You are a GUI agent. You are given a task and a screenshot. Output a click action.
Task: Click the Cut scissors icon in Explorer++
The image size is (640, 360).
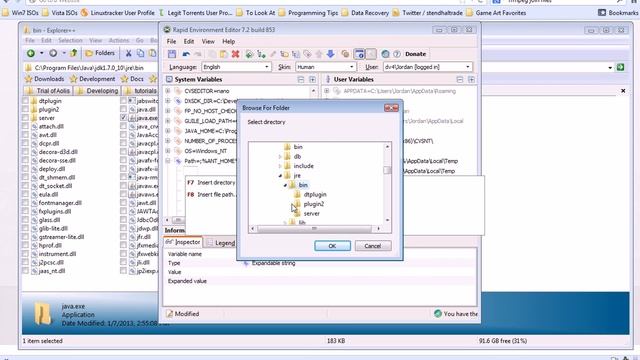[x=128, y=53]
